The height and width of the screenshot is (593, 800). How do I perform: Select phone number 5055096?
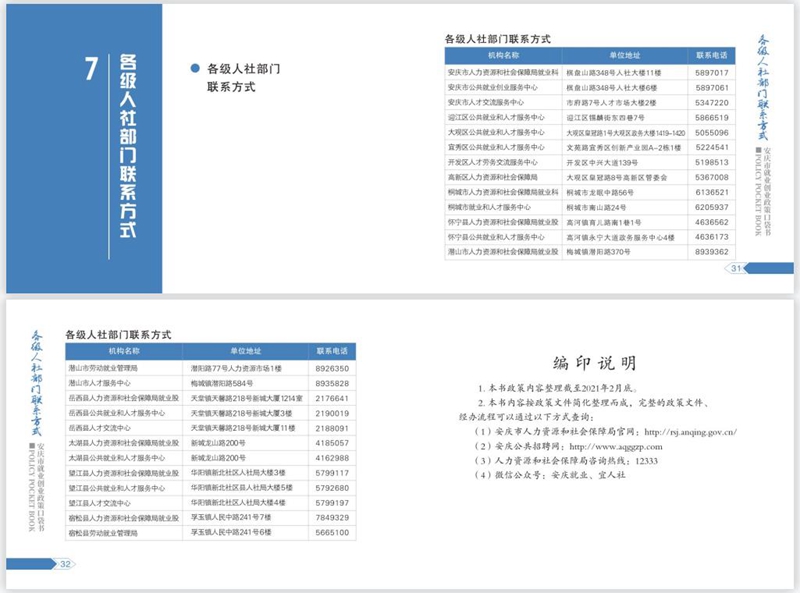pyautogui.click(x=712, y=133)
